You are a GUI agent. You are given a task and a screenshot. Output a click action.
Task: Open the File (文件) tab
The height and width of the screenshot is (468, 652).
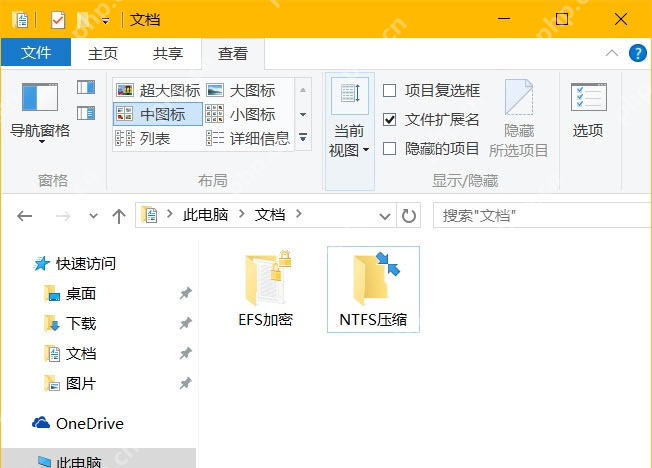pos(36,52)
